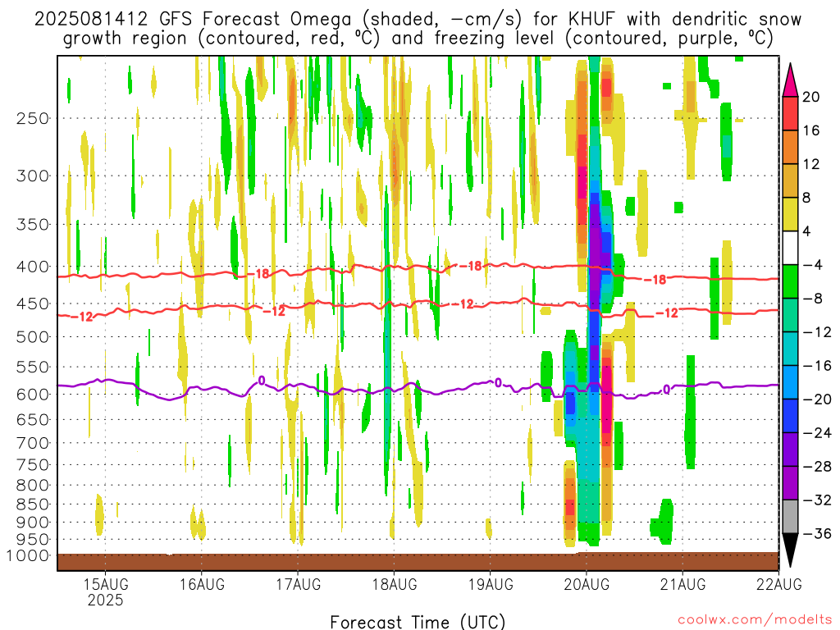Click the -12 contour label near 15AUG
This screenshot has width=840, height=630.
click(x=82, y=317)
